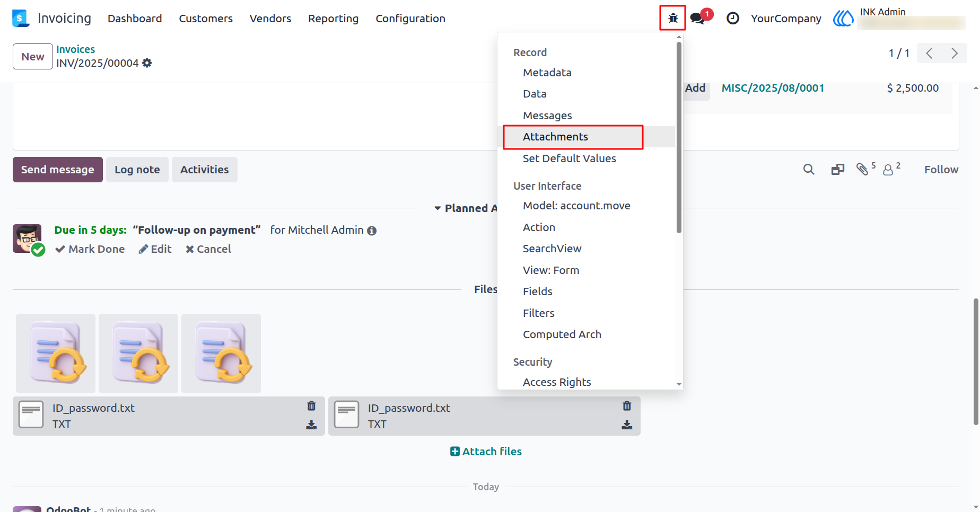Click the info icon beside Mitchell Admin
Screen dimensions: 980x512
coord(372,231)
